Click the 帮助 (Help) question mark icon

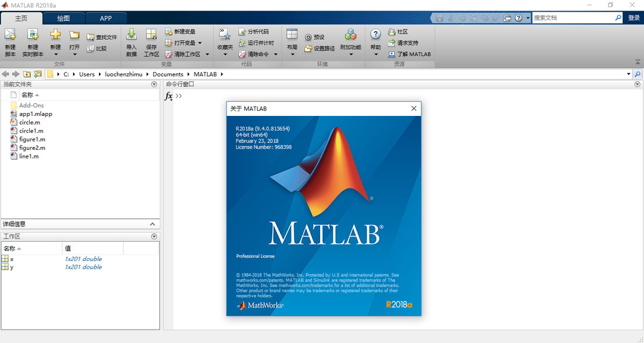coord(375,34)
